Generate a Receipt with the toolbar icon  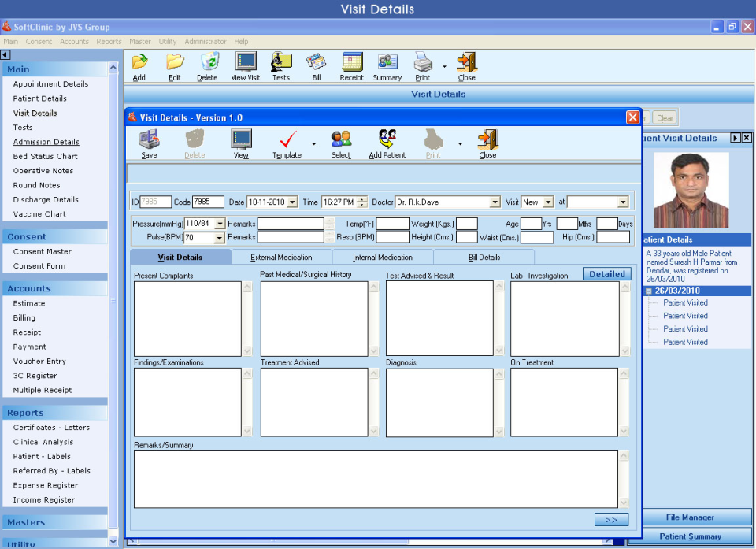[x=351, y=65]
